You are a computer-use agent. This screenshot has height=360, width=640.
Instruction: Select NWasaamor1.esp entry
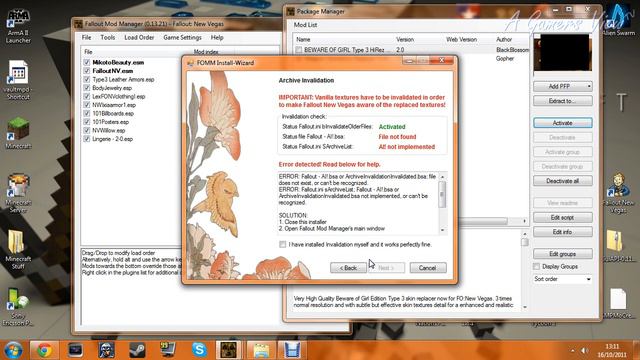[114, 105]
